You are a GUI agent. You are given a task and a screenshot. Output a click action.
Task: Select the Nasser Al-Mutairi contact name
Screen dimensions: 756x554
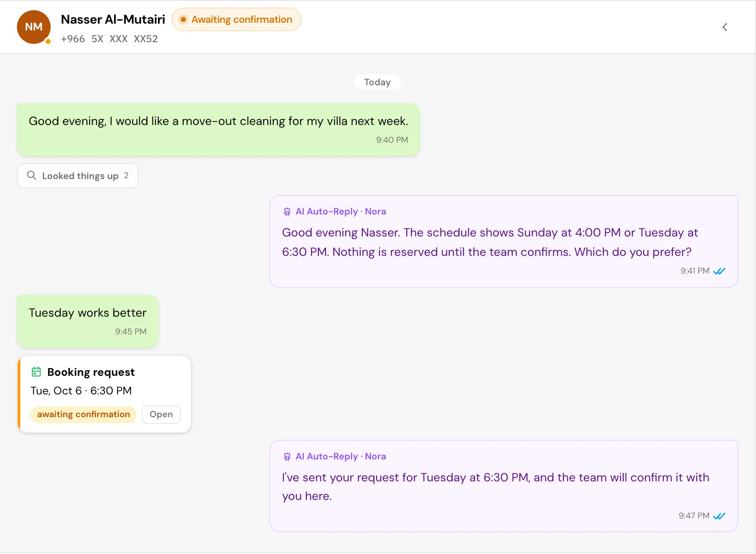click(x=113, y=19)
